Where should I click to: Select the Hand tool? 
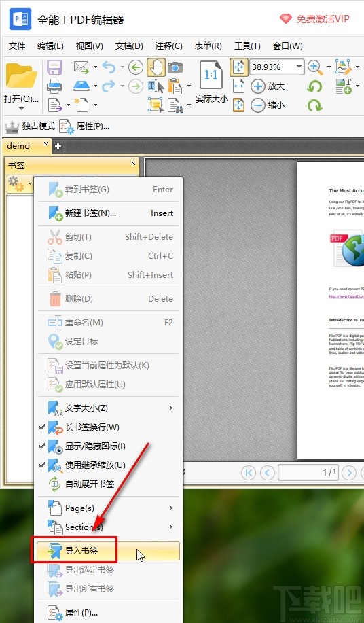[156, 67]
